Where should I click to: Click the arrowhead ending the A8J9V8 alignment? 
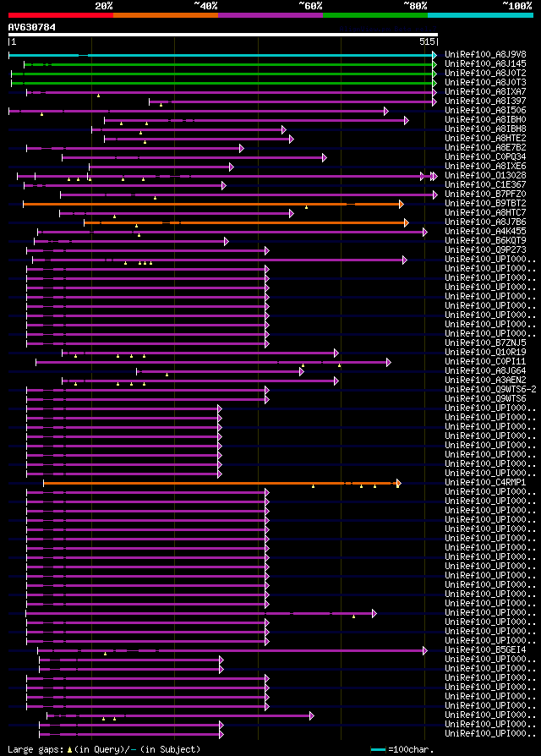pyautogui.click(x=434, y=56)
